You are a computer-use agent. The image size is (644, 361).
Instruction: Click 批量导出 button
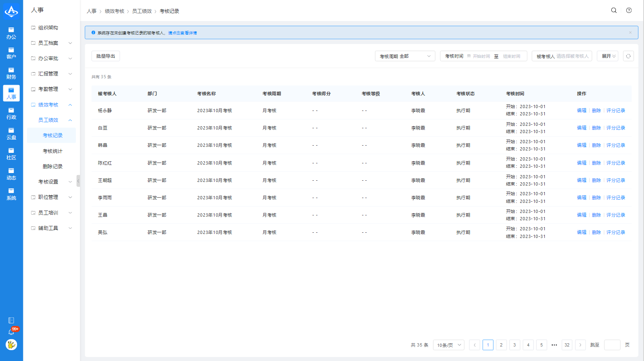(106, 56)
